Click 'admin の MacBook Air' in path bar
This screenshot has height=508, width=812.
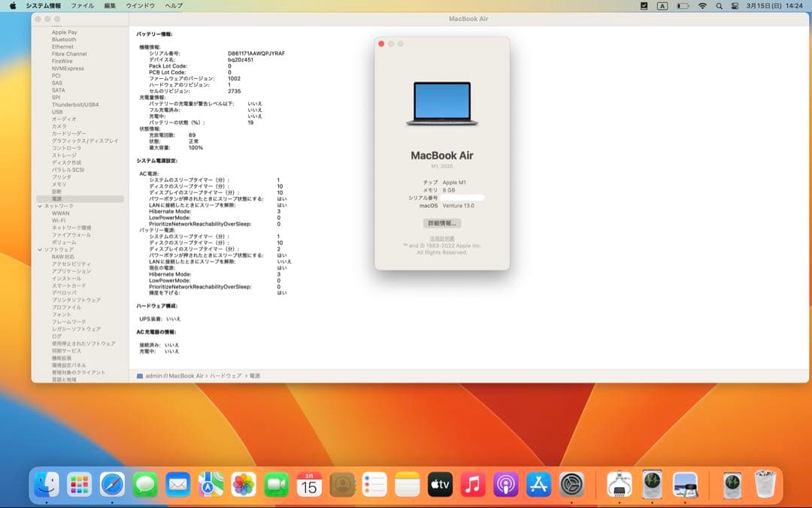pyautogui.click(x=174, y=376)
